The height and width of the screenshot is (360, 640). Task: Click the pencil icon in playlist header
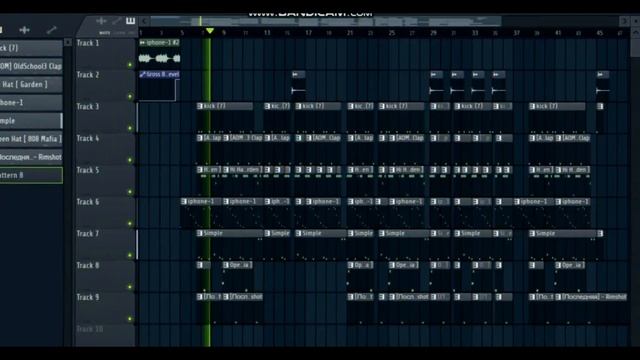coord(117,21)
